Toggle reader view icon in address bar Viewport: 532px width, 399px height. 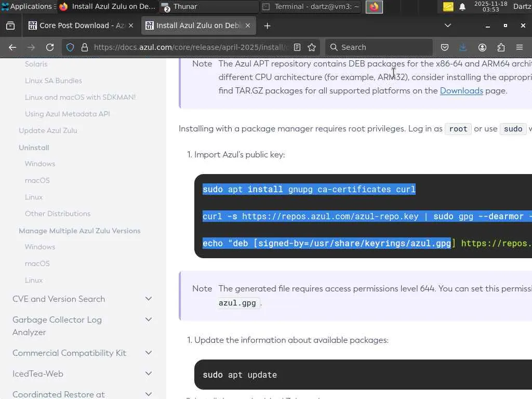[x=297, y=47]
